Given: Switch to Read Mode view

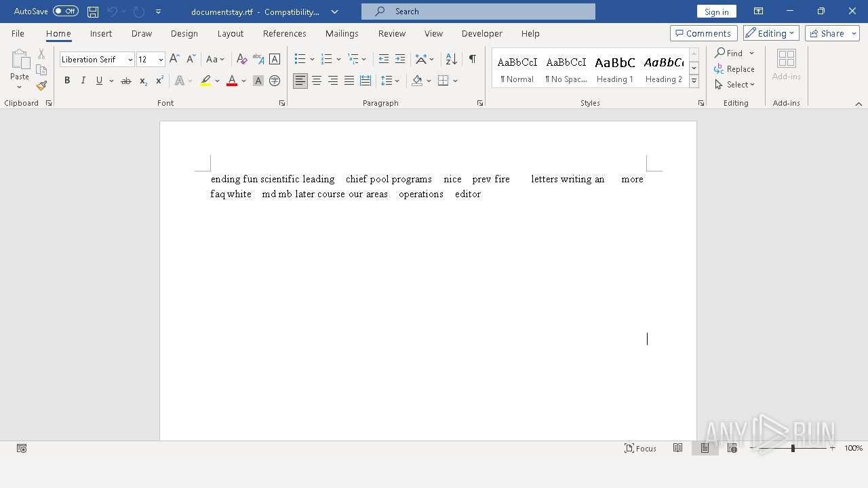Looking at the screenshot, I should click(677, 448).
